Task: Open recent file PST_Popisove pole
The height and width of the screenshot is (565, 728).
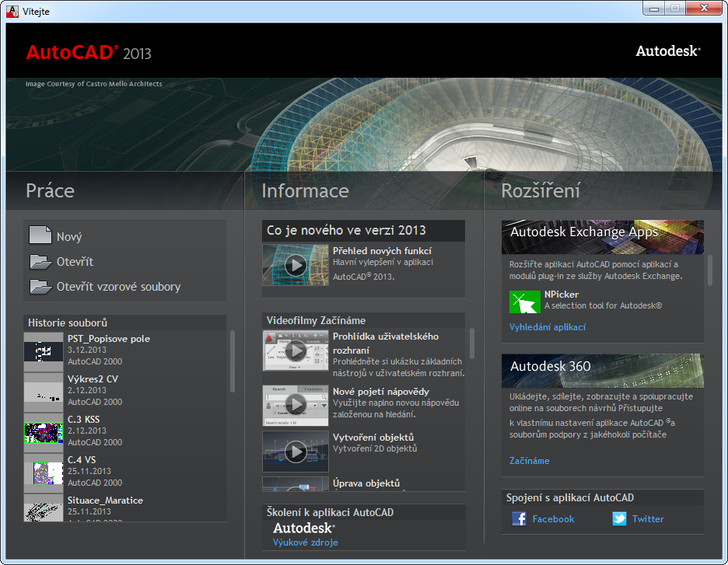Action: [108, 339]
